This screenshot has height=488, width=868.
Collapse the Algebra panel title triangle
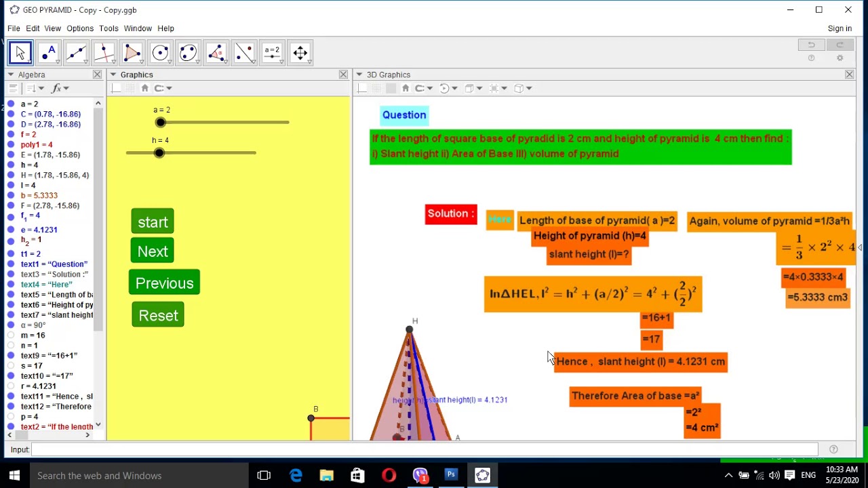pyautogui.click(x=11, y=75)
